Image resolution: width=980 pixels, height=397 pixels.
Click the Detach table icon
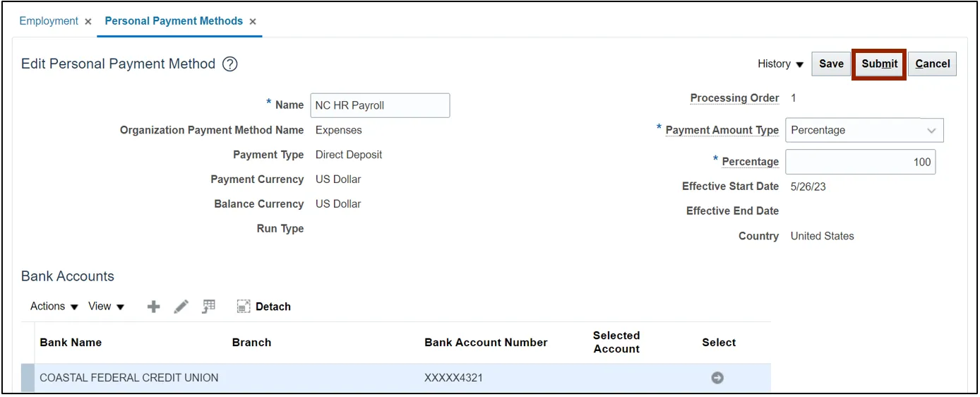point(263,307)
